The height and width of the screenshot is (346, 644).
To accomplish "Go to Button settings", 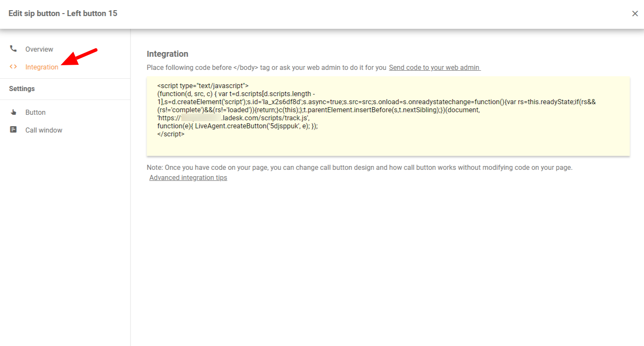I will 35,112.
